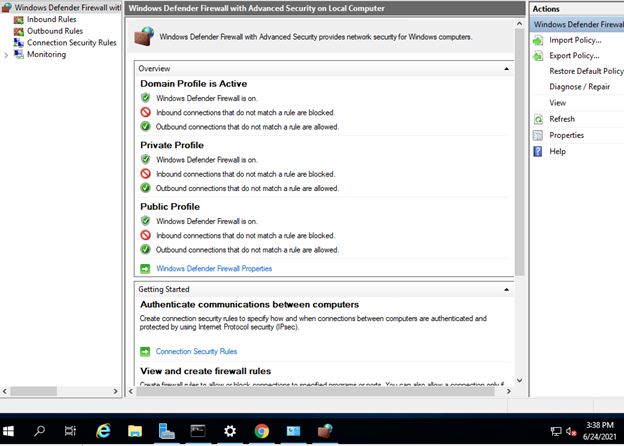
Task: Select Connection Security Rules in tree
Action: [x=72, y=42]
